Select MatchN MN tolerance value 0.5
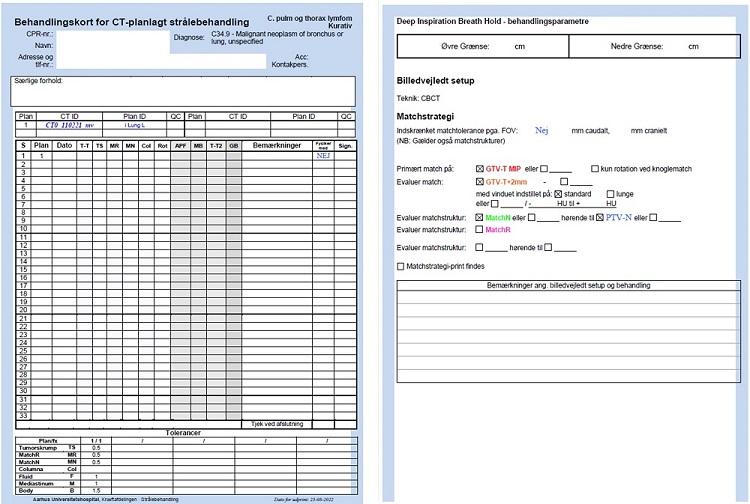Viewport: 750px width, 504px height. [x=96, y=462]
